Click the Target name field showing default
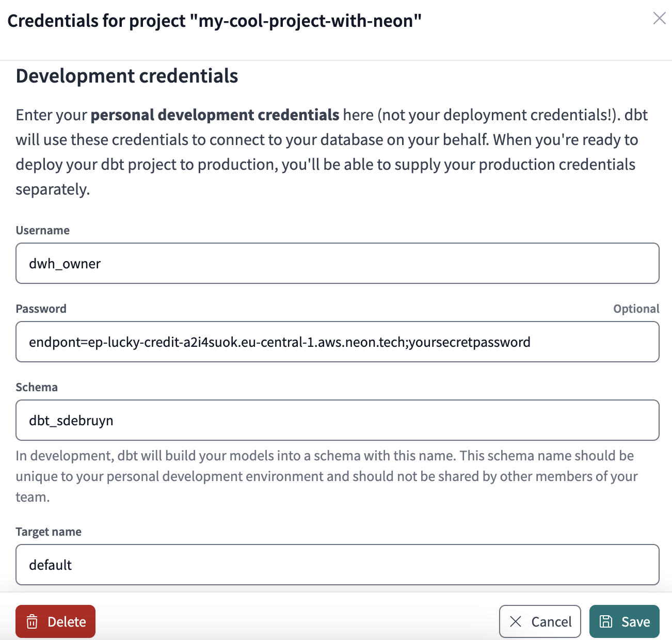 (338, 565)
